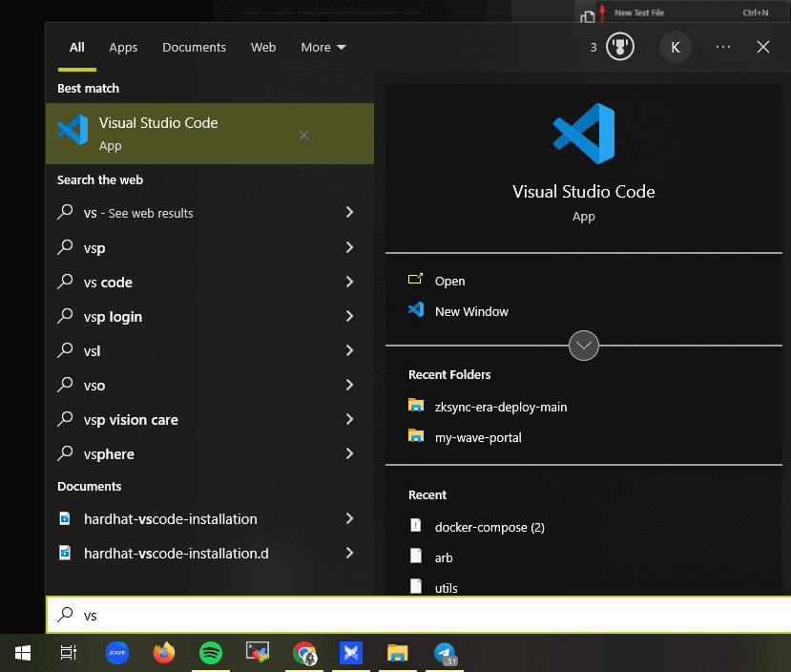Select the All filter tab
Image resolution: width=791 pixels, height=672 pixels.
(x=76, y=48)
